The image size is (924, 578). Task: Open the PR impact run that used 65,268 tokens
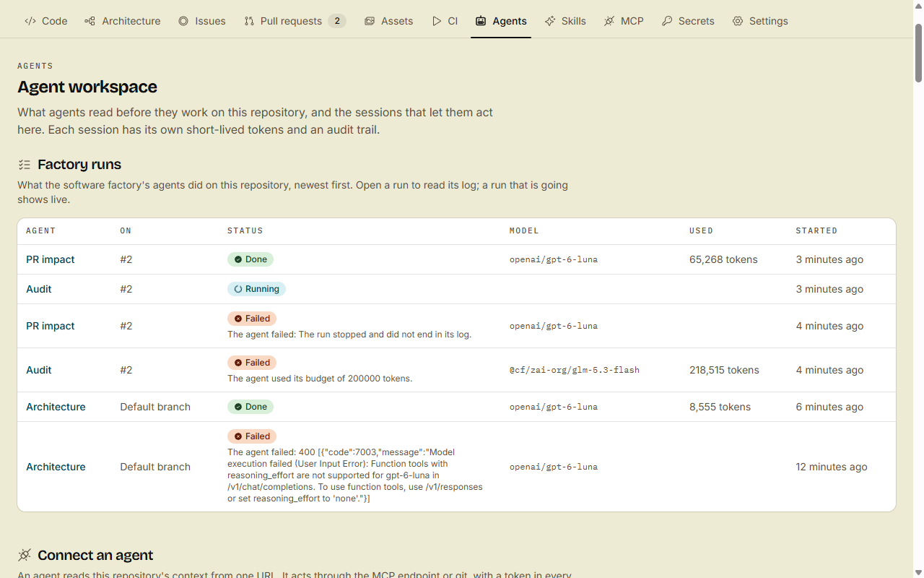pos(51,259)
